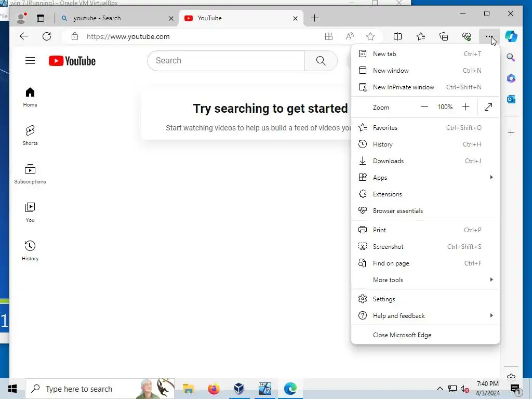Image resolution: width=532 pixels, height=399 pixels.
Task: Increase zoom with plus button
Action: click(465, 107)
